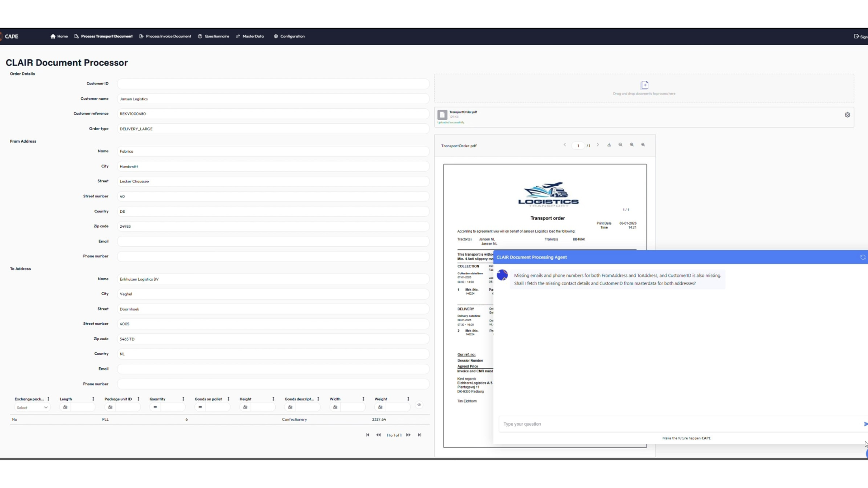Viewport: 868px width, 488px height.
Task: Click Order type field DELIVERY_LARGE
Action: click(273, 129)
